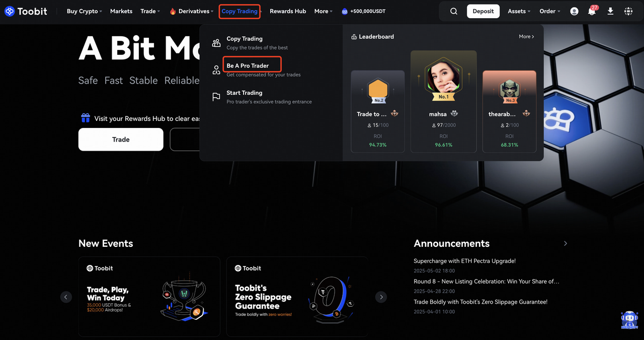Viewport: 644px width, 340px height.
Task: Go to the Markets page
Action: pyautogui.click(x=121, y=11)
